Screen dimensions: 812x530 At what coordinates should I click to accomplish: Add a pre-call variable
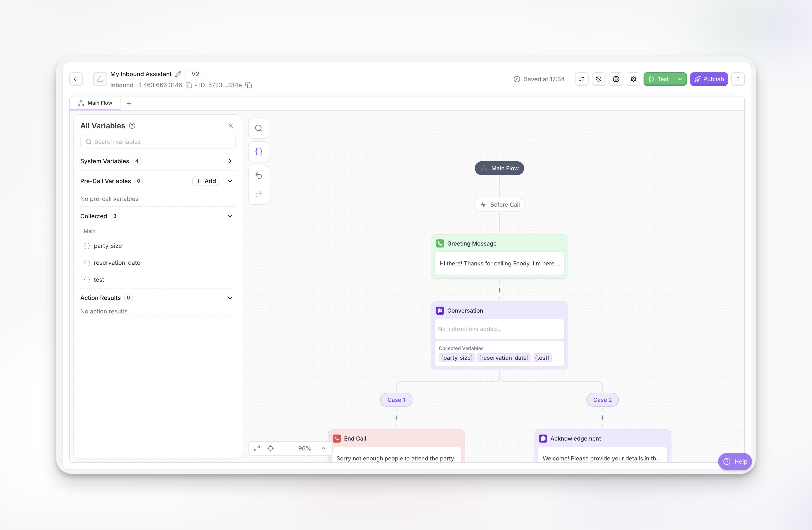pos(206,181)
